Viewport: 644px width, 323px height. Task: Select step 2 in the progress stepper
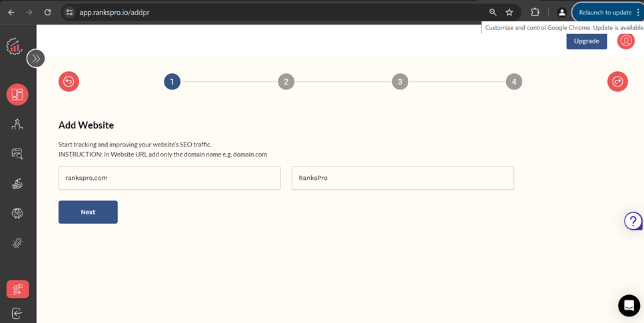pyautogui.click(x=286, y=82)
